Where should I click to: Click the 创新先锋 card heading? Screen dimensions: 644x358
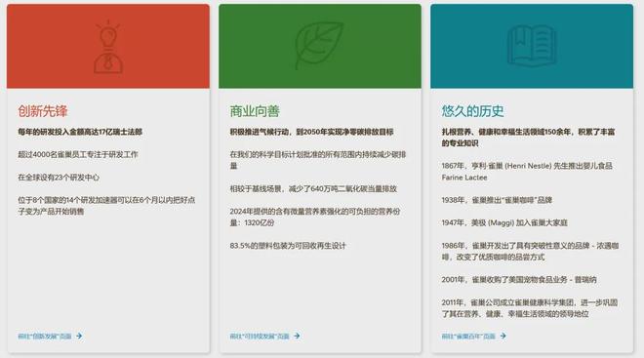[43, 111]
